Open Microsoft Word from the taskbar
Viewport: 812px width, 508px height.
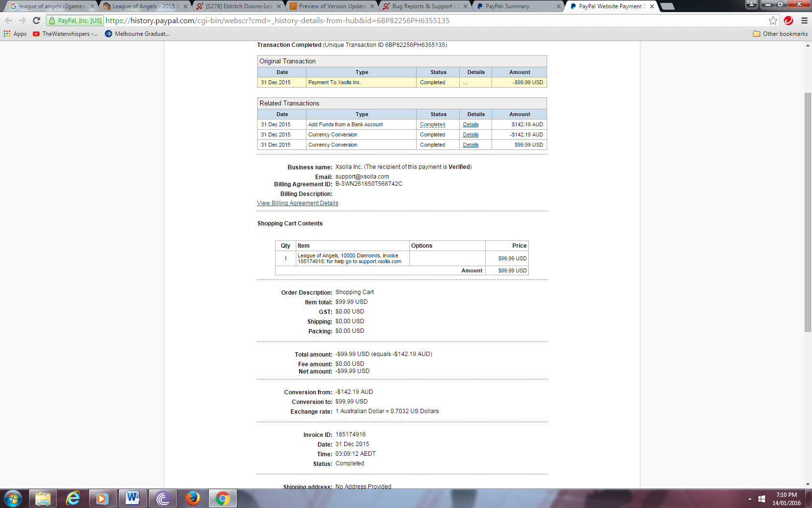pos(132,498)
